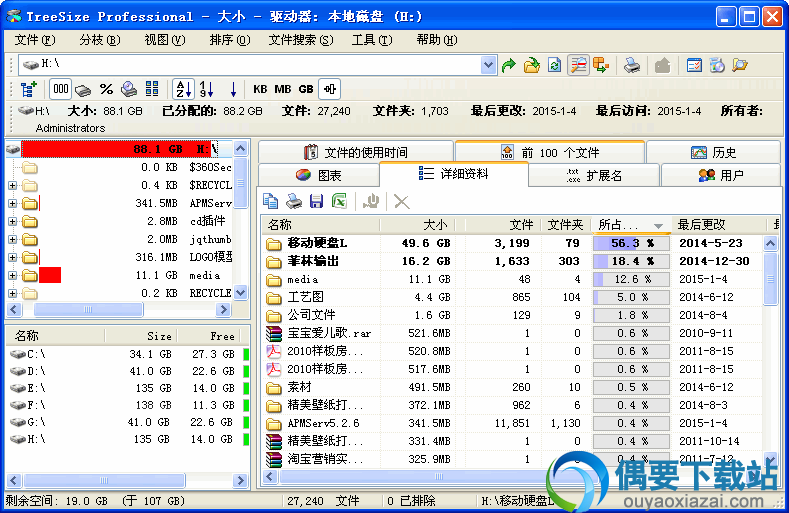The image size is (789, 513).
Task: Open the path combo box dropdown
Action: pyautogui.click(x=488, y=64)
